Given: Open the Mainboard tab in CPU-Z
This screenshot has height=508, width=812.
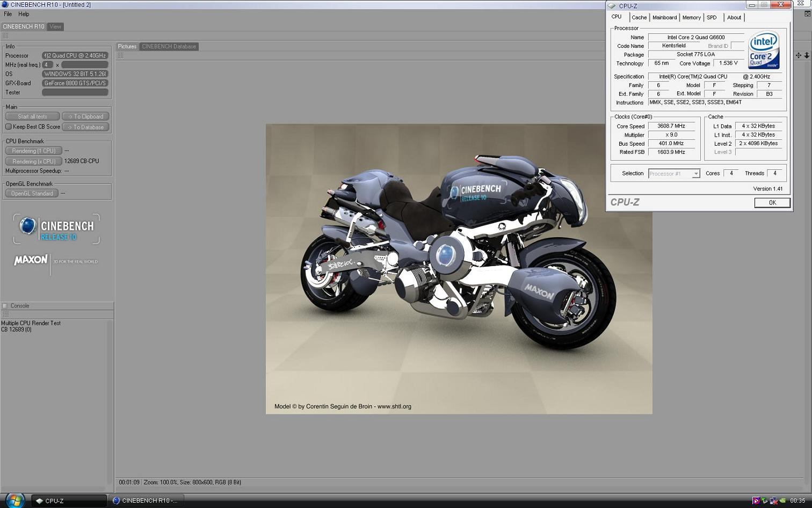Looking at the screenshot, I should tap(664, 17).
